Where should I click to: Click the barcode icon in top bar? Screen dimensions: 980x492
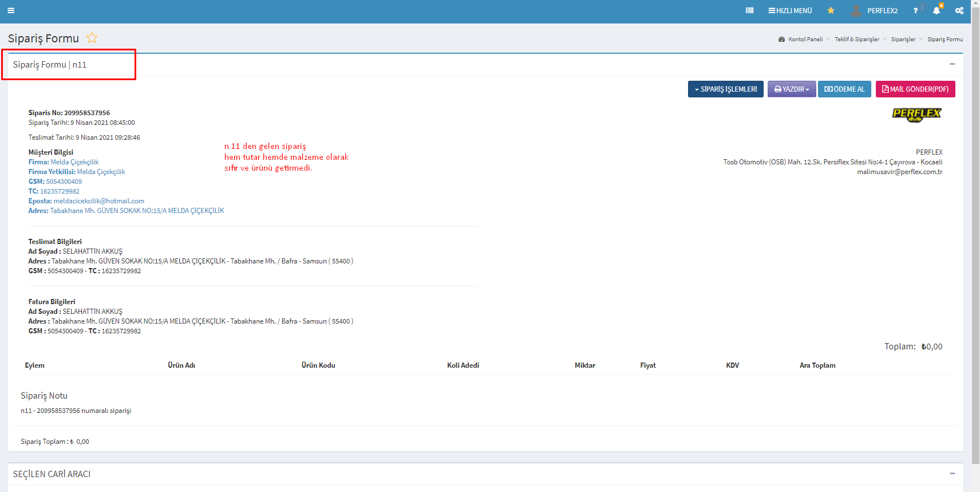(x=749, y=10)
